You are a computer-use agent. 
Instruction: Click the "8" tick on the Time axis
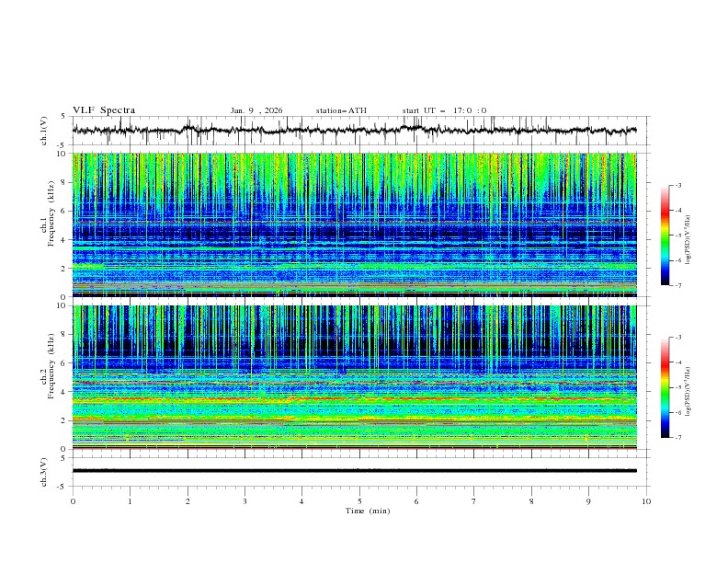point(531,501)
